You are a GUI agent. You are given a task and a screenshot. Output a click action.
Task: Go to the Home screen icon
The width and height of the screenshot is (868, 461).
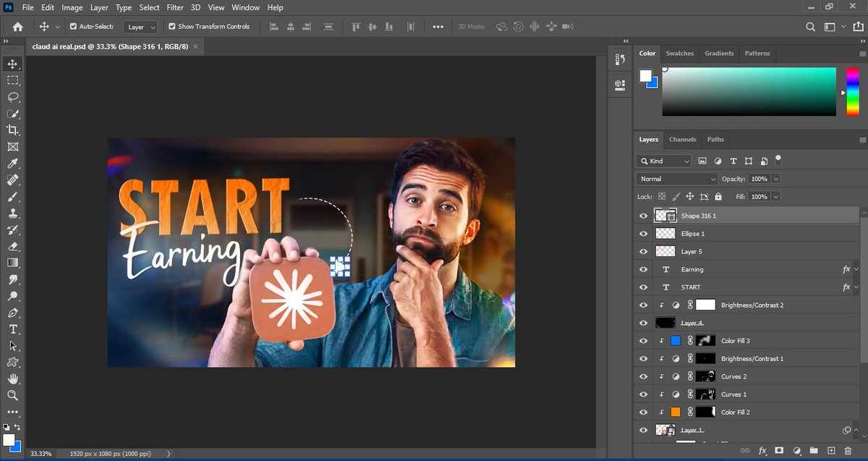[17, 27]
